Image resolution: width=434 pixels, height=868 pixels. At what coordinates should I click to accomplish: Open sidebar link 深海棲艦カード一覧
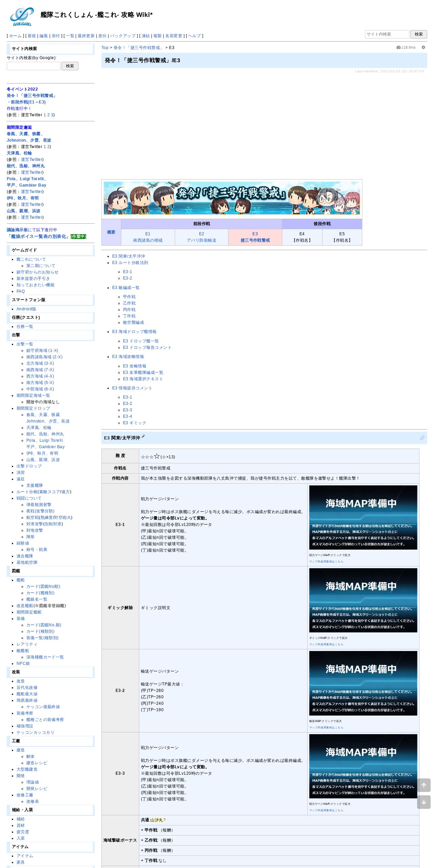45,657
